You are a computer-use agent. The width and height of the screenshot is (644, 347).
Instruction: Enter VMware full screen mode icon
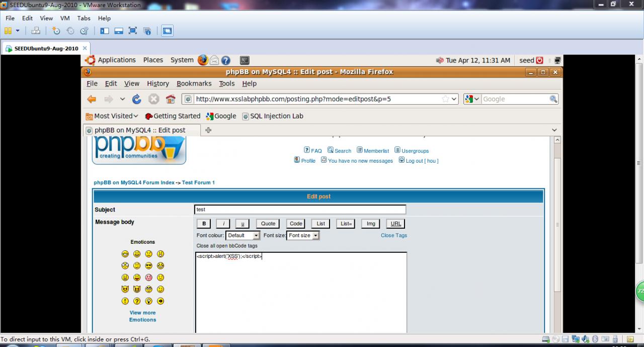tap(133, 31)
